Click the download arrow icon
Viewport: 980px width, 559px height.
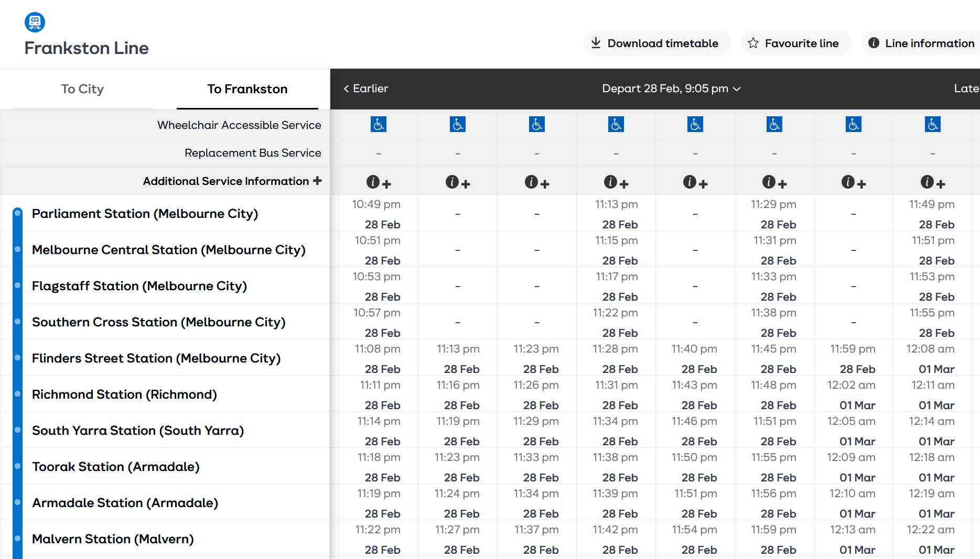coord(596,43)
